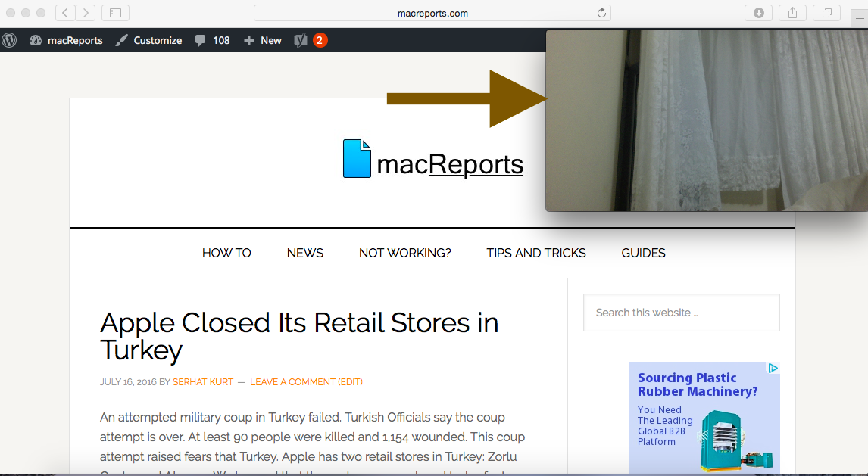Click the picture-in-picture video window
868x476 pixels.
click(x=706, y=121)
